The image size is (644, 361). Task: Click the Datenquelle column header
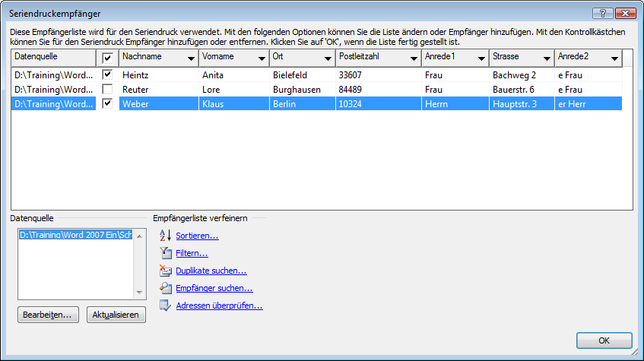tap(54, 58)
